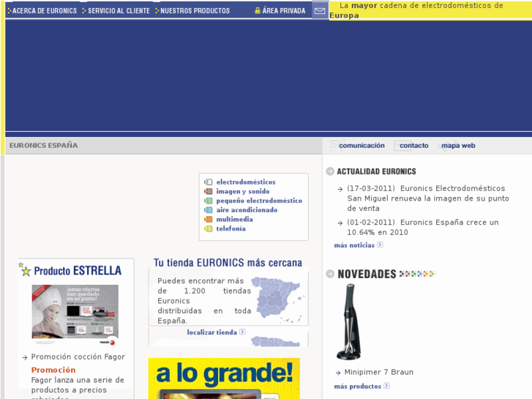Viewport: 532px width, 399px height.
Task: Click the electrodomésticos category icon
Action: [x=209, y=182]
